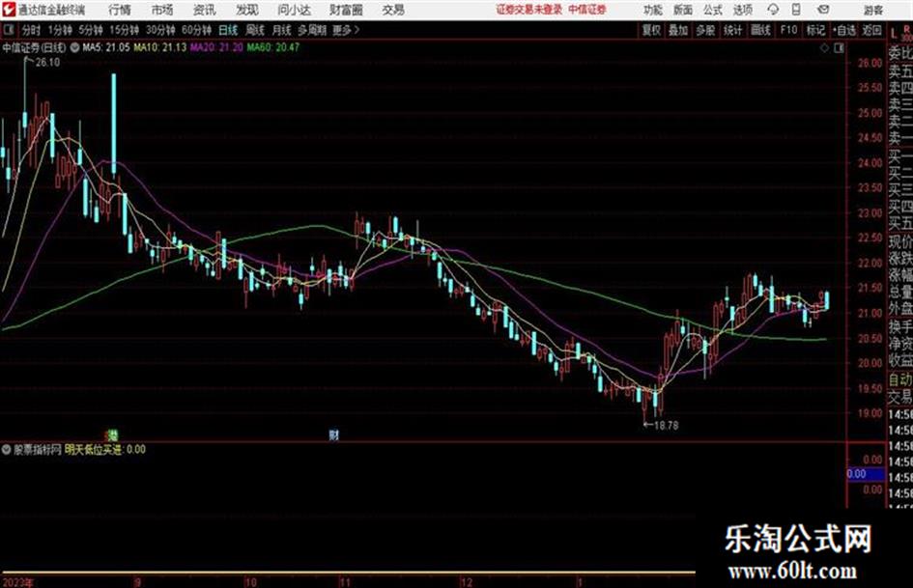Click the orange timeline scrollbar below chart
The image size is (913, 588).
pos(348,573)
